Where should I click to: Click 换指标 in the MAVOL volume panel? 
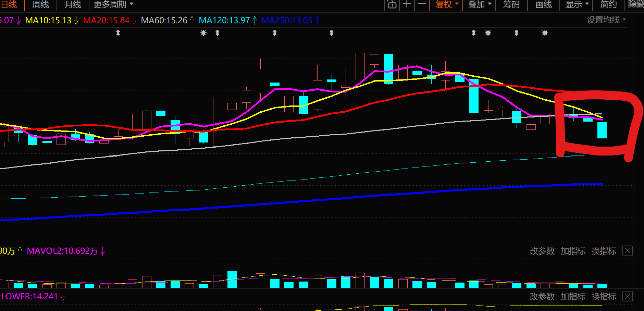point(604,251)
